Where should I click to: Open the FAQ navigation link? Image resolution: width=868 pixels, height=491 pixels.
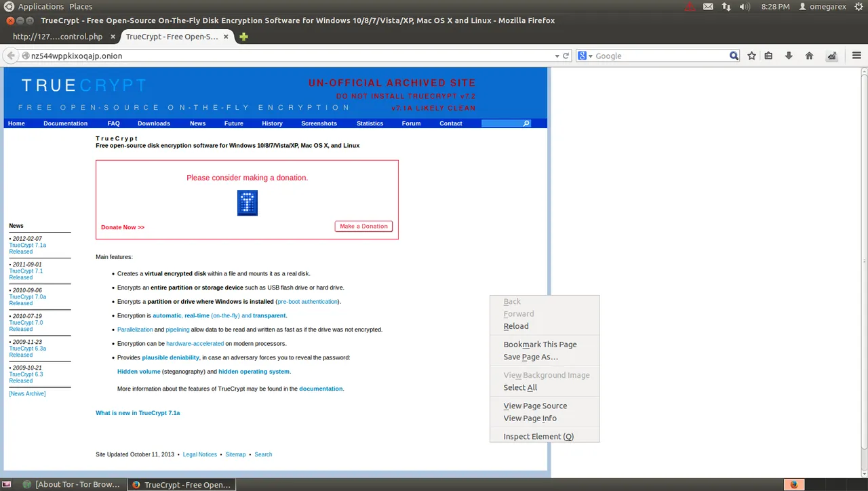113,123
